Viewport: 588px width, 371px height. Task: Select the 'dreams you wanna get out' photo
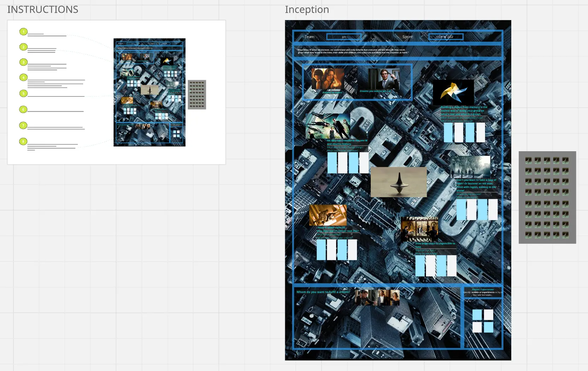pyautogui.click(x=384, y=78)
